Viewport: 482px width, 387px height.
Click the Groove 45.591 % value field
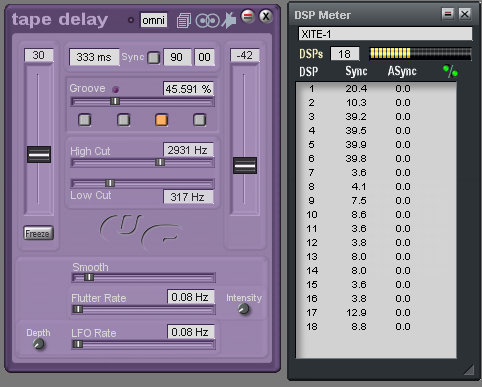click(x=188, y=89)
